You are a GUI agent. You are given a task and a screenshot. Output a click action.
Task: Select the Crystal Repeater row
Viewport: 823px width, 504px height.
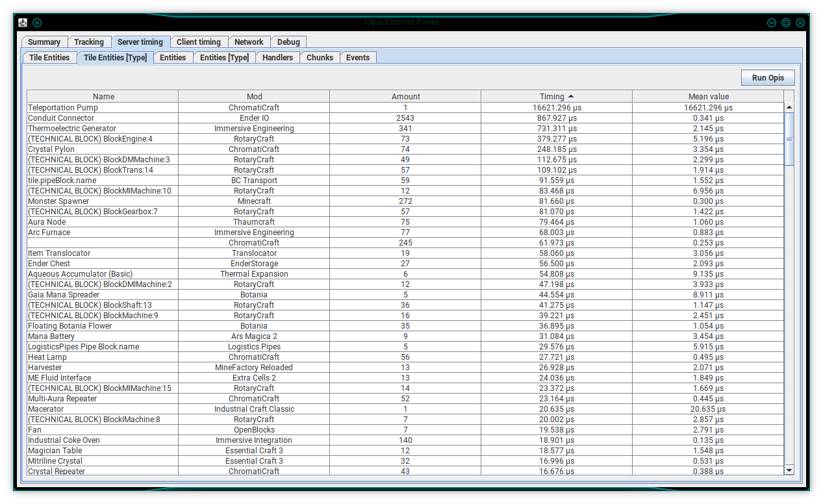(405, 472)
